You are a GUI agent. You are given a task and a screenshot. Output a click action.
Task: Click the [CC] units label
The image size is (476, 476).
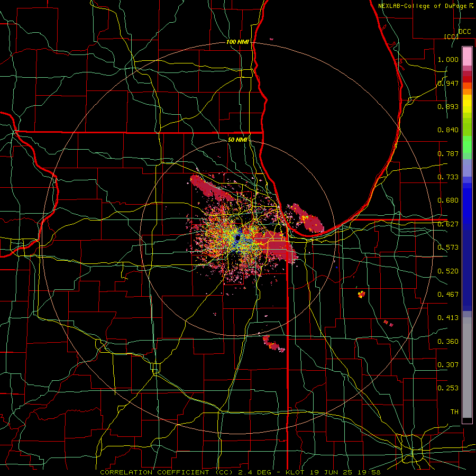(451, 36)
